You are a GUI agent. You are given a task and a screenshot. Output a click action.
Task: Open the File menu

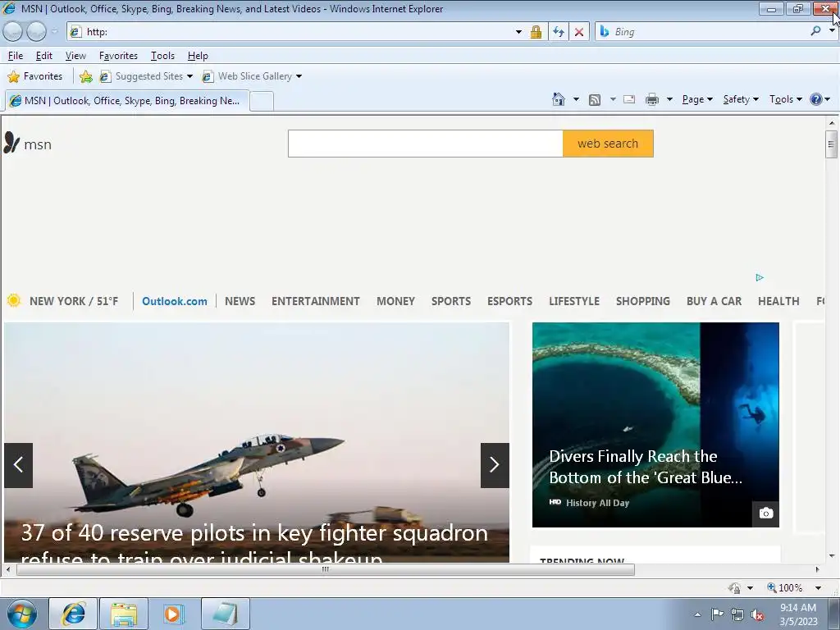click(x=16, y=56)
